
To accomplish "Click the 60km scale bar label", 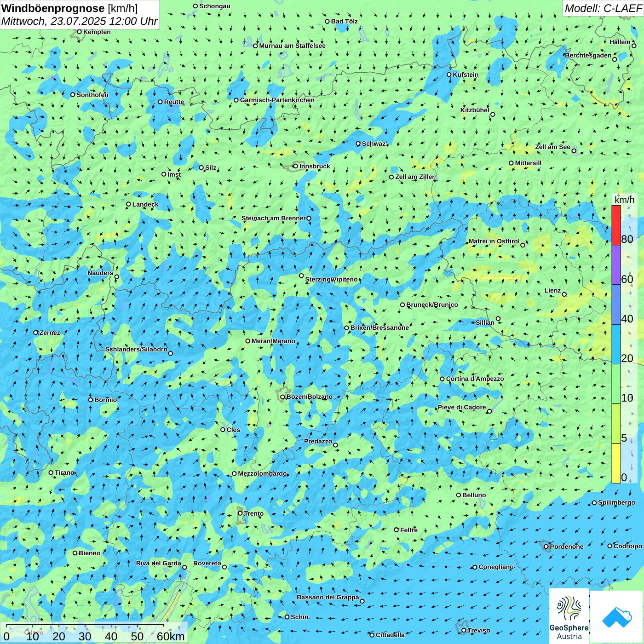I will click(x=171, y=636).
